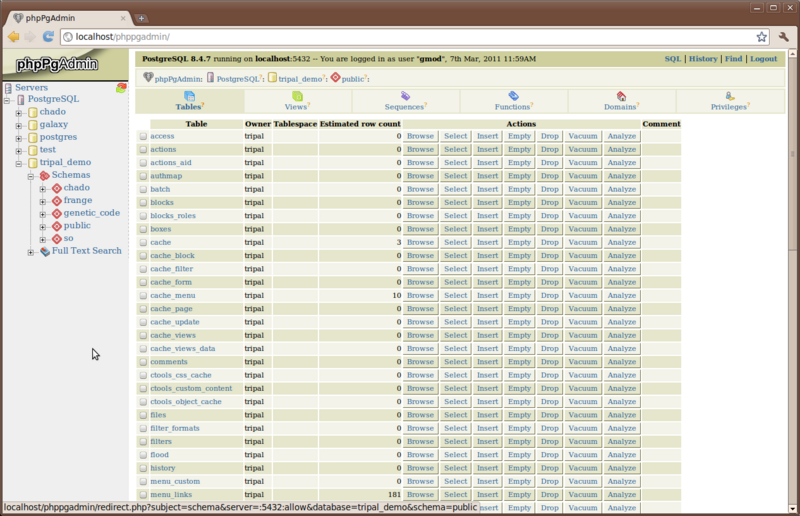
Task: Click Domains tab icon
Action: pos(621,96)
